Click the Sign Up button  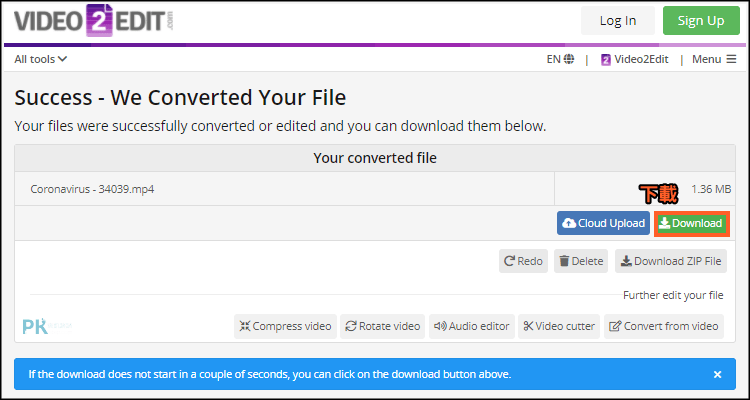(x=701, y=21)
